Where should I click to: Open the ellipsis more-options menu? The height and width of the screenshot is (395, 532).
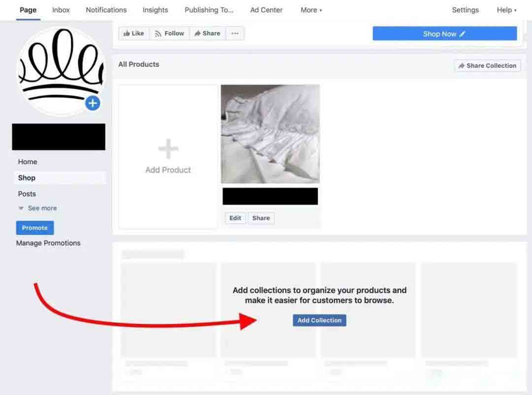pyautogui.click(x=235, y=33)
